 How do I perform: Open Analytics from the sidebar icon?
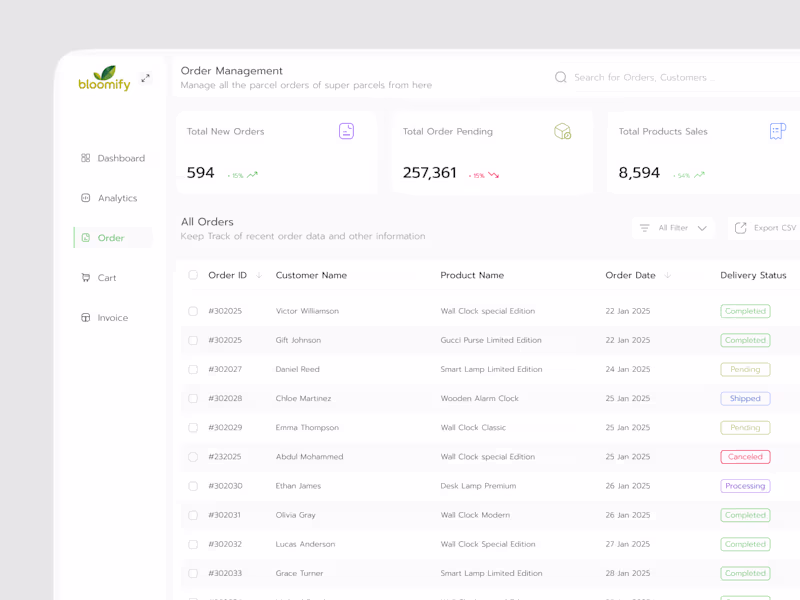(x=84, y=198)
